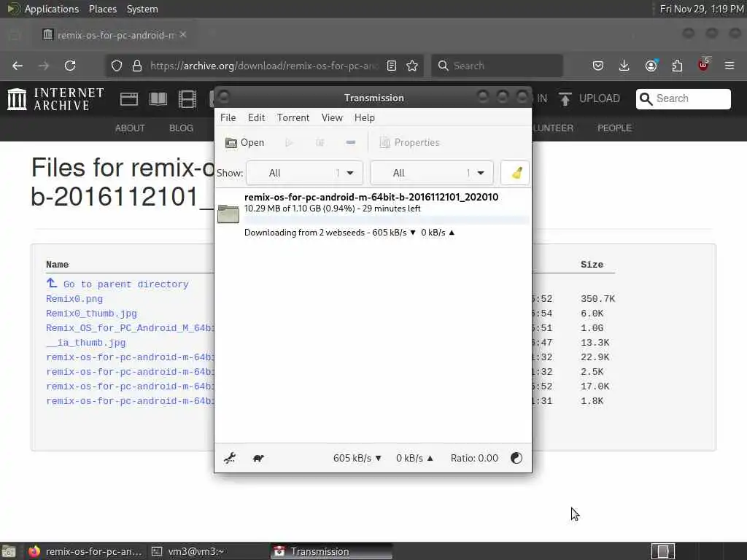Click the clear filter broom icon
This screenshot has height=560, width=747.
(x=516, y=173)
